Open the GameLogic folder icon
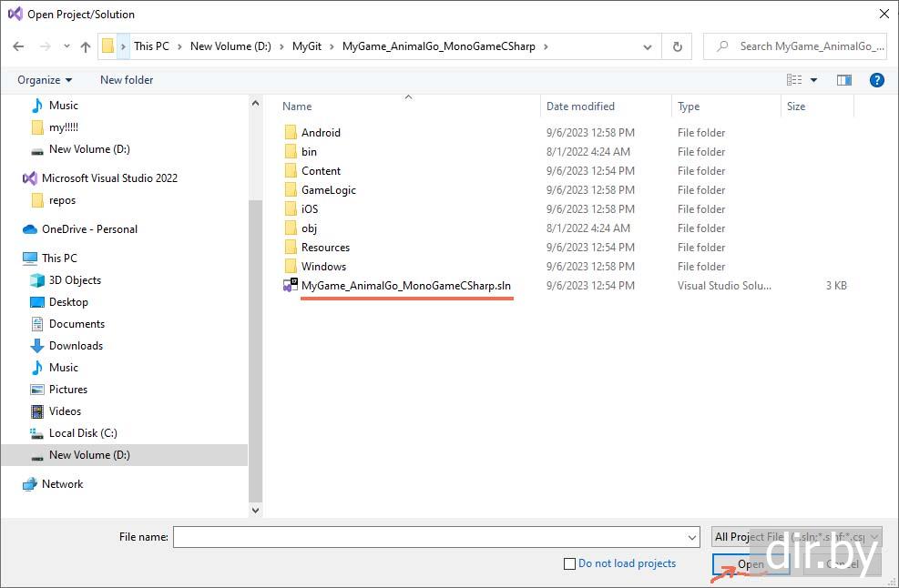 (x=291, y=190)
